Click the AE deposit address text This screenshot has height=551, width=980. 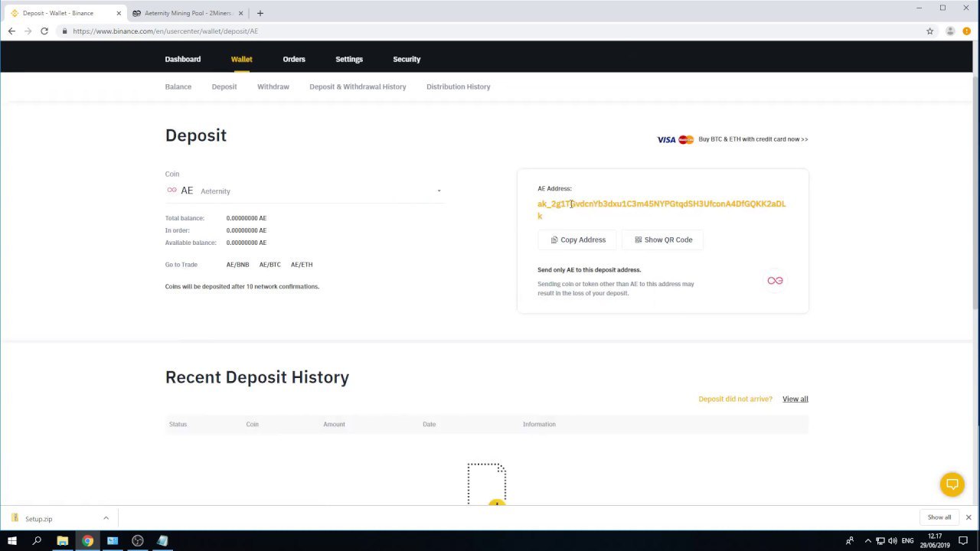tap(661, 210)
